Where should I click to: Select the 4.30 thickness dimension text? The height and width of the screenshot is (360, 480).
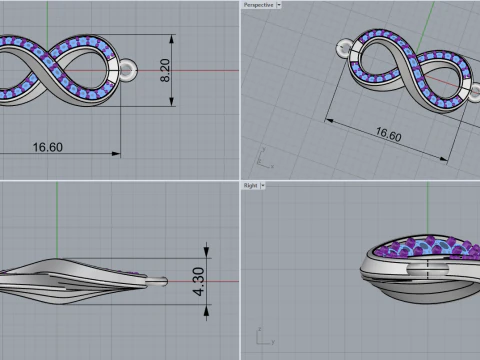199,281
